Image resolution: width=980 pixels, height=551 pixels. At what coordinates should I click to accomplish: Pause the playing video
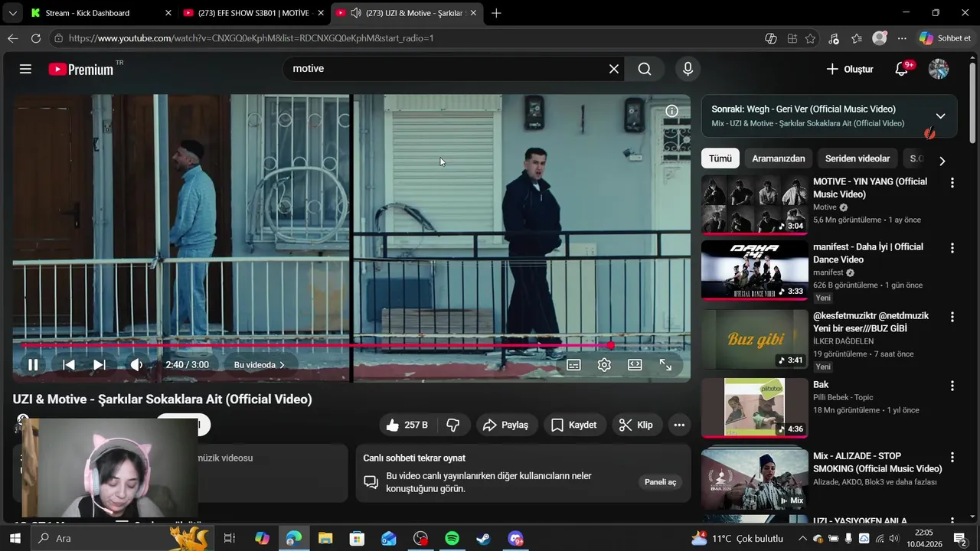pos(33,365)
